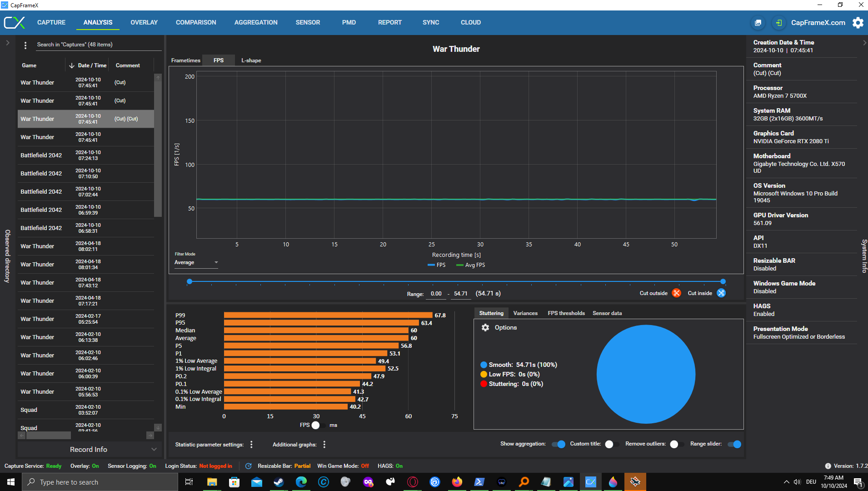Image resolution: width=868 pixels, height=491 pixels.
Task: Collapse the System Info side panel
Action: [x=864, y=43]
